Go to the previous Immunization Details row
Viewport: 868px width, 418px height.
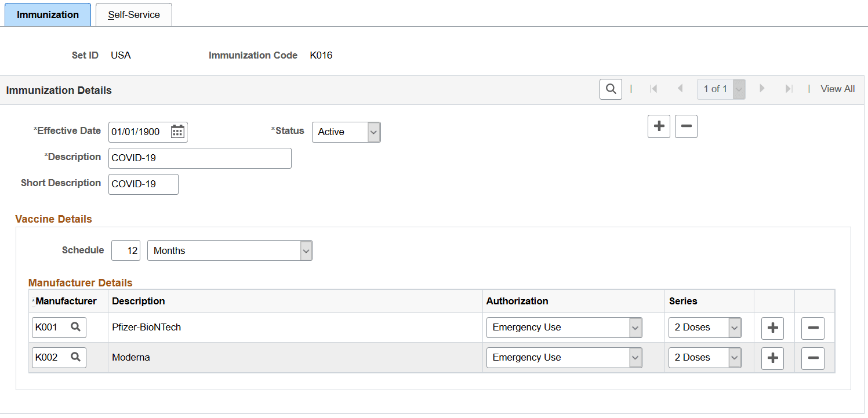click(680, 89)
